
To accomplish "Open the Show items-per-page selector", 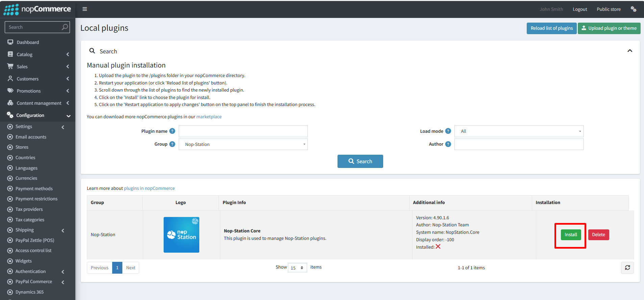I will [297, 268].
